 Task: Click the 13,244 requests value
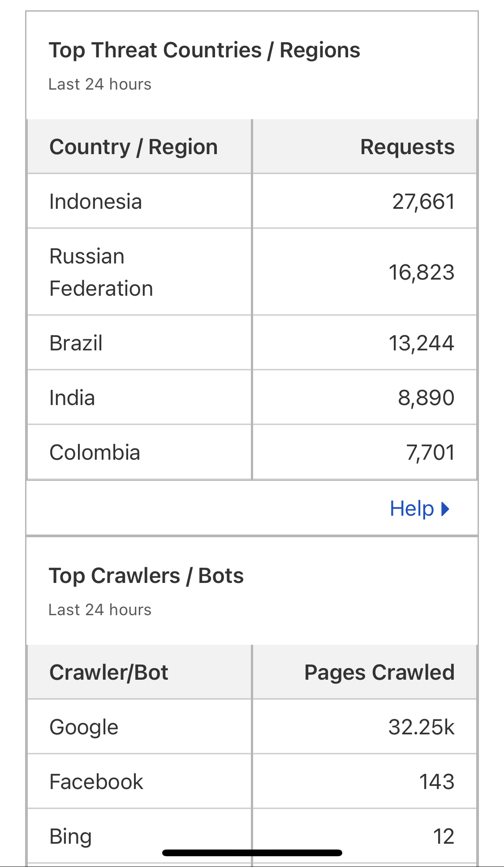[x=422, y=343]
